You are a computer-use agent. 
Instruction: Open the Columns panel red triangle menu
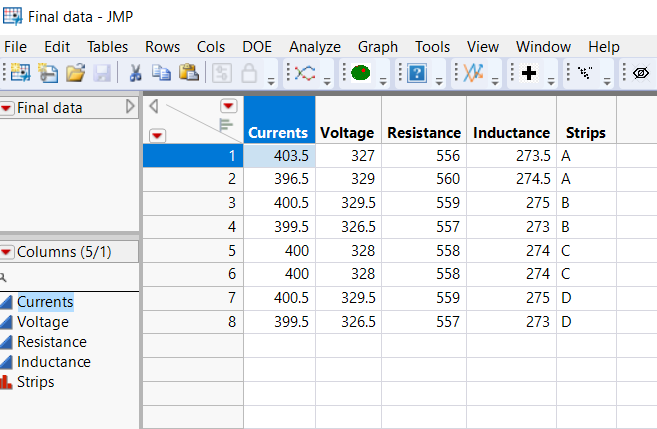click(8, 252)
